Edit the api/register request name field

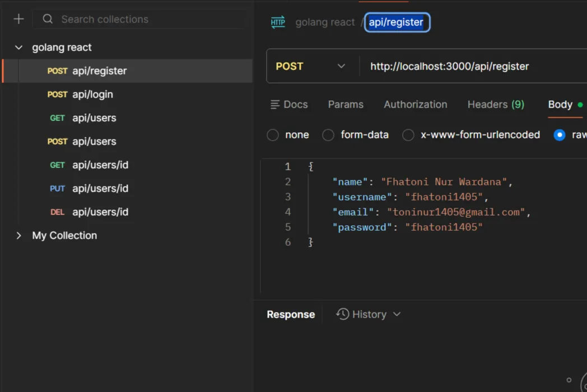397,22
